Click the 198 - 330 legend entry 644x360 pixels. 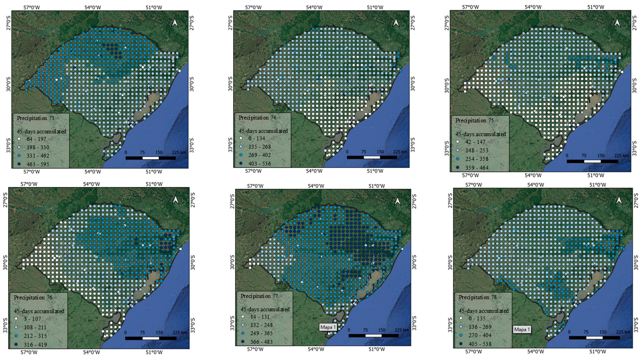pos(38,147)
